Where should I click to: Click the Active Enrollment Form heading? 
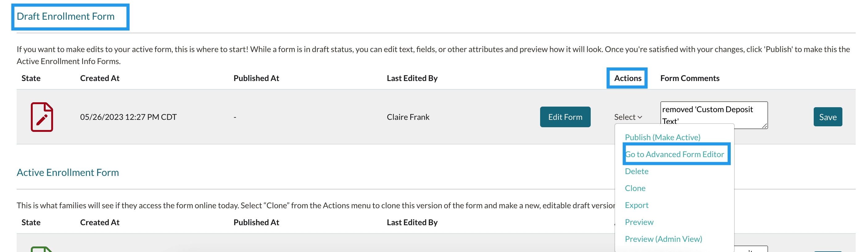68,172
